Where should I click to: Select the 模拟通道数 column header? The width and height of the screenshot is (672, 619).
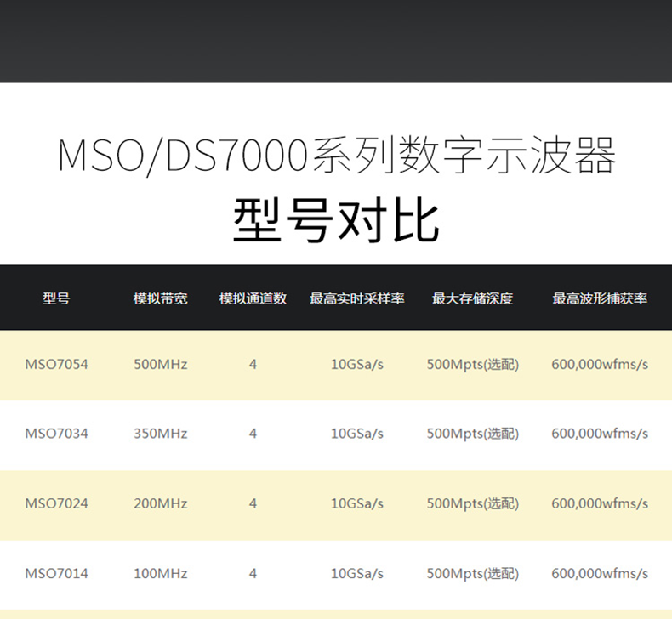tap(253, 298)
